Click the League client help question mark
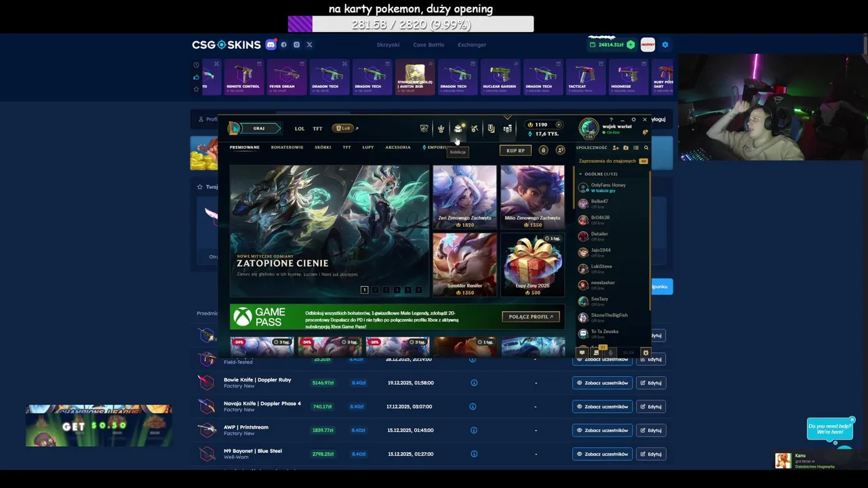The height and width of the screenshot is (488, 868). 611,119
